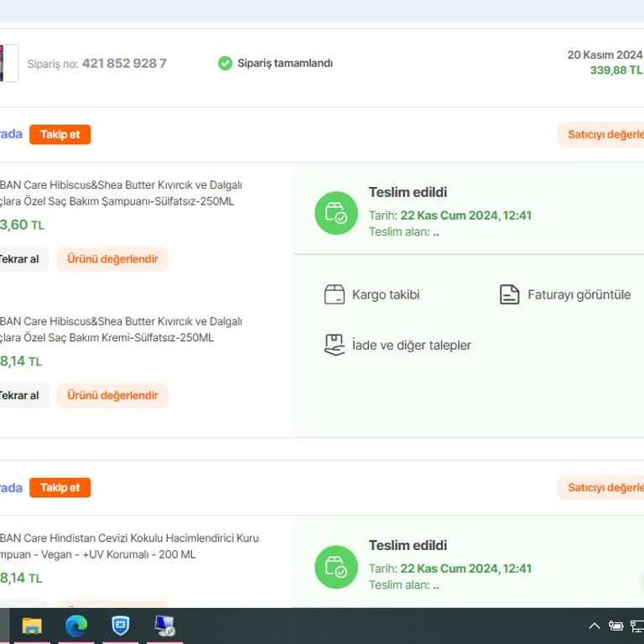The image size is (644, 644).
Task: Open the Hindistan Cevizi Kokulu Kuru Şampuan title
Action: (129, 546)
